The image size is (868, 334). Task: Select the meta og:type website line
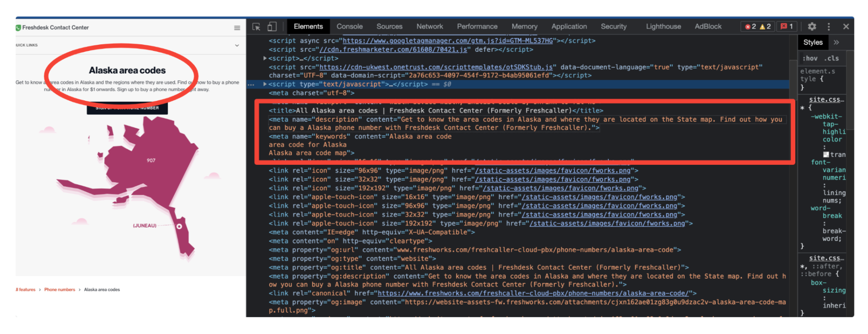click(x=352, y=258)
